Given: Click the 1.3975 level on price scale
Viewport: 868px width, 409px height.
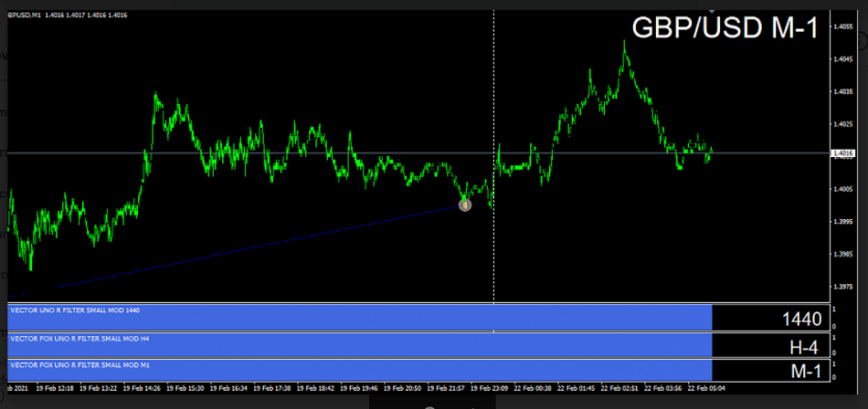Looking at the screenshot, I should tap(843, 287).
